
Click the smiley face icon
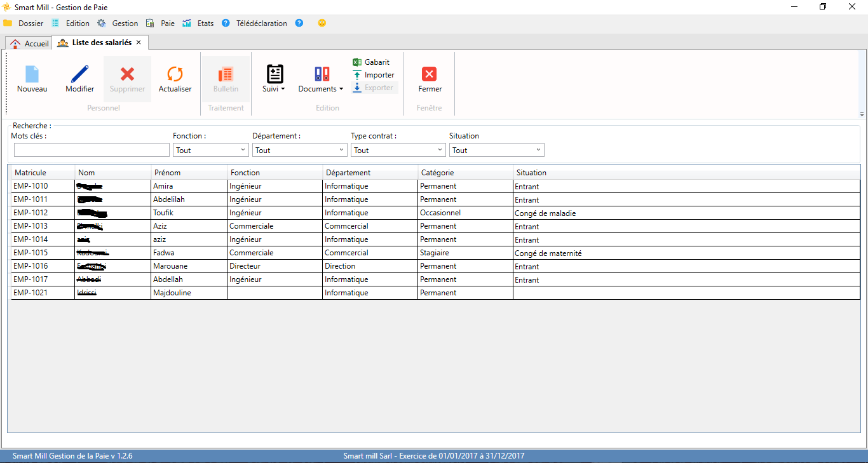(322, 23)
